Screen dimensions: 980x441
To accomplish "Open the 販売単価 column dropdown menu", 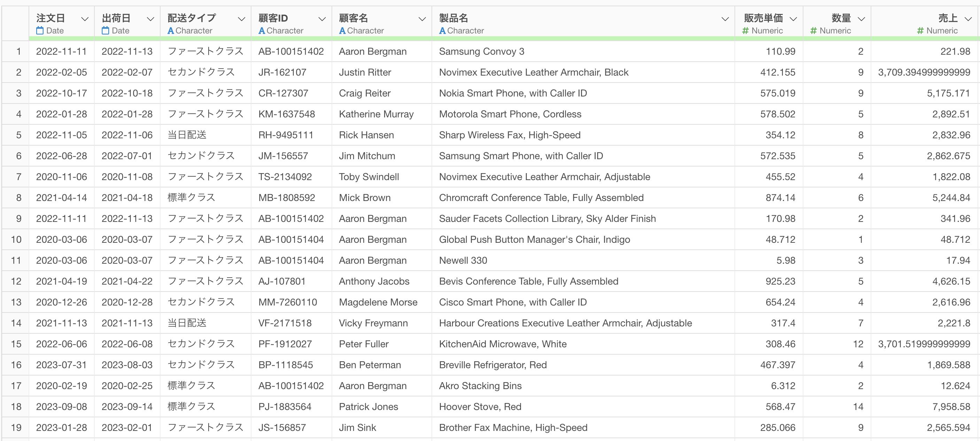I will tap(793, 19).
